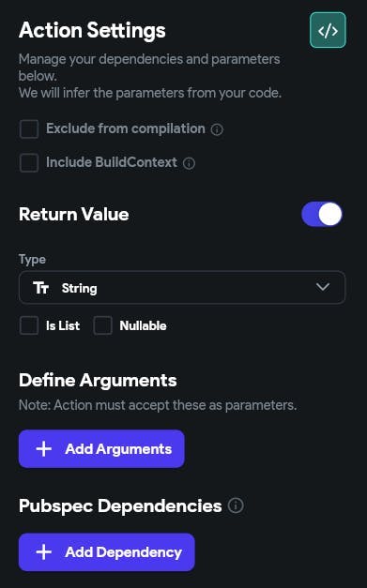This screenshot has height=588, width=367.
Task: Add Dependency to pubspec
Action: point(107,552)
